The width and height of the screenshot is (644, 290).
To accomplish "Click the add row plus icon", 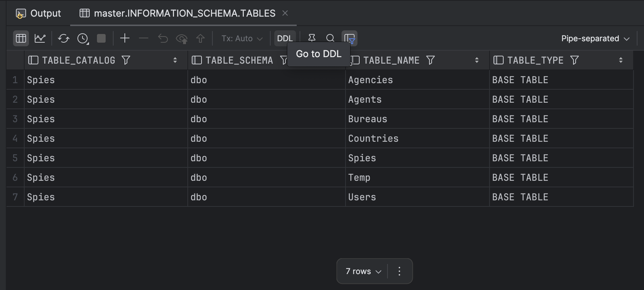I will 125,38.
